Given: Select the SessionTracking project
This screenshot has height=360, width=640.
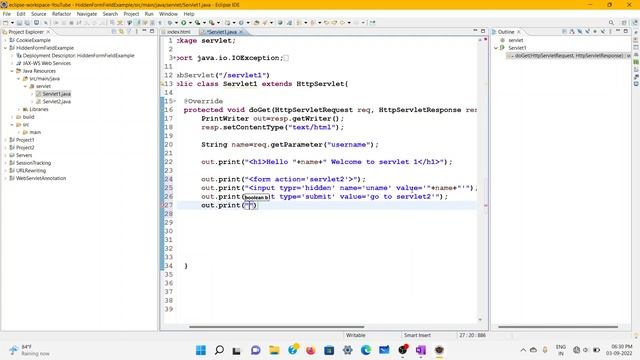Looking at the screenshot, I should pos(33,163).
